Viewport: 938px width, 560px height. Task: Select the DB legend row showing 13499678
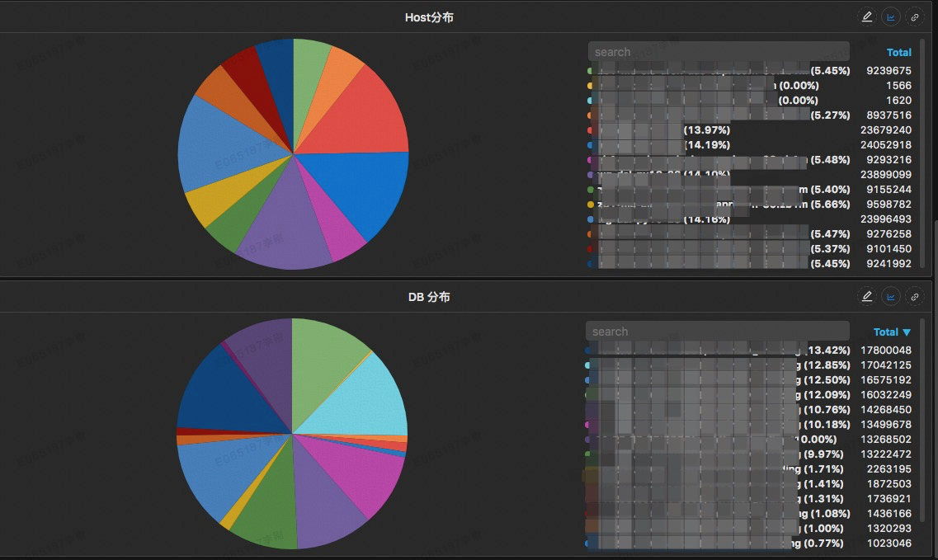tap(748, 424)
